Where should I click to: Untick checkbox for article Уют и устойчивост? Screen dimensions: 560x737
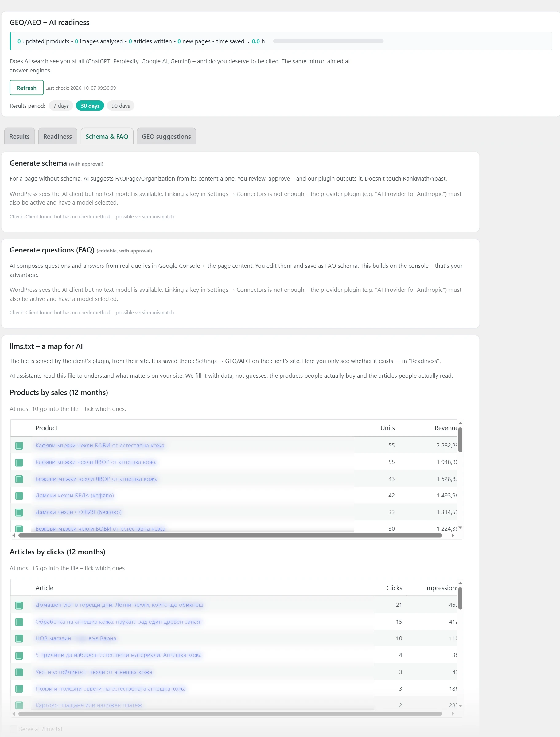pyautogui.click(x=19, y=672)
